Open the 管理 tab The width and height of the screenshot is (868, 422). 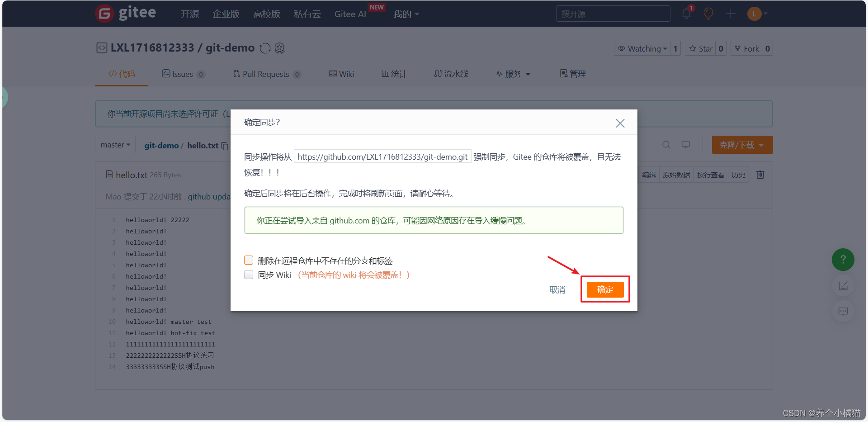[x=573, y=74]
